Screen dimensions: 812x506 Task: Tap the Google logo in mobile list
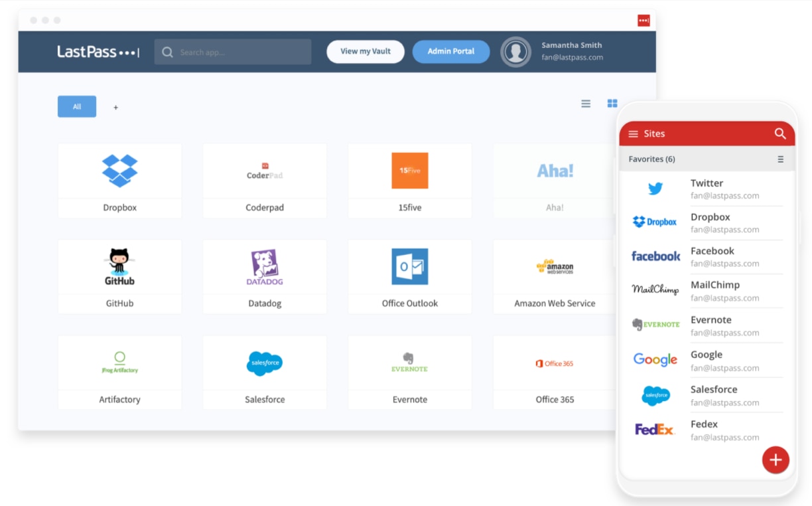[655, 359]
